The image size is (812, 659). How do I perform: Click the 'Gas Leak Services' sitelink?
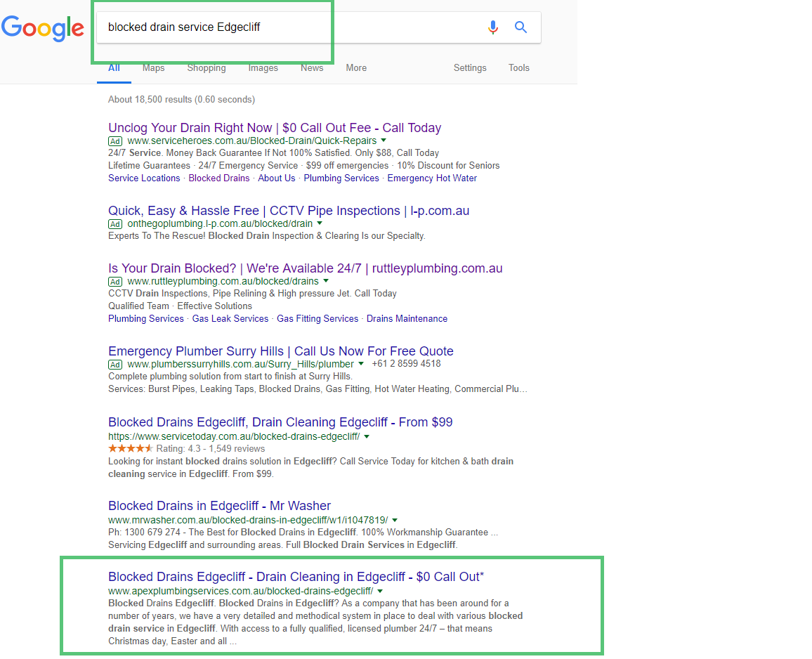pos(230,319)
